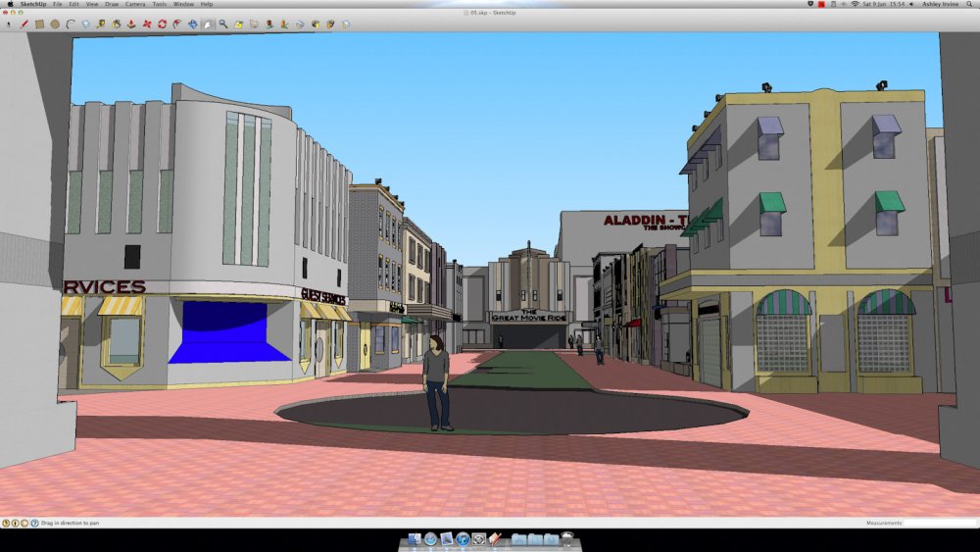Select the Zoom magnifier tool
This screenshot has width=980, height=552.
pyautogui.click(x=223, y=24)
